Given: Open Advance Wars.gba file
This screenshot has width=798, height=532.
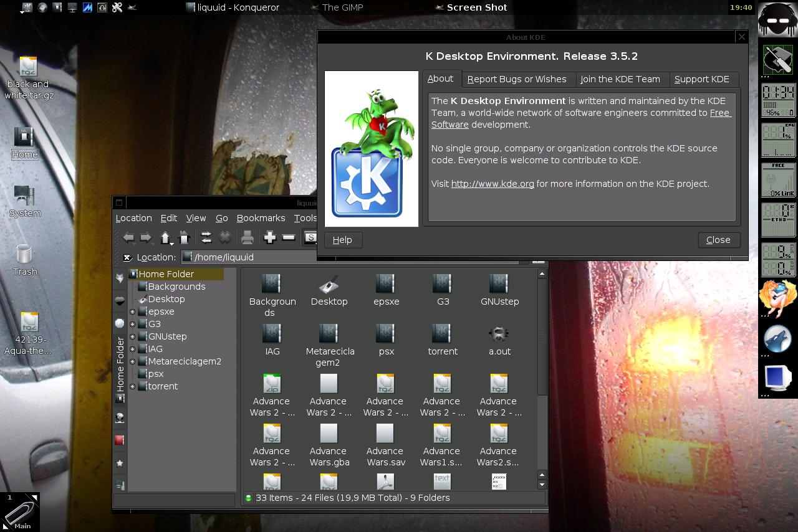Looking at the screenshot, I should point(329,445).
